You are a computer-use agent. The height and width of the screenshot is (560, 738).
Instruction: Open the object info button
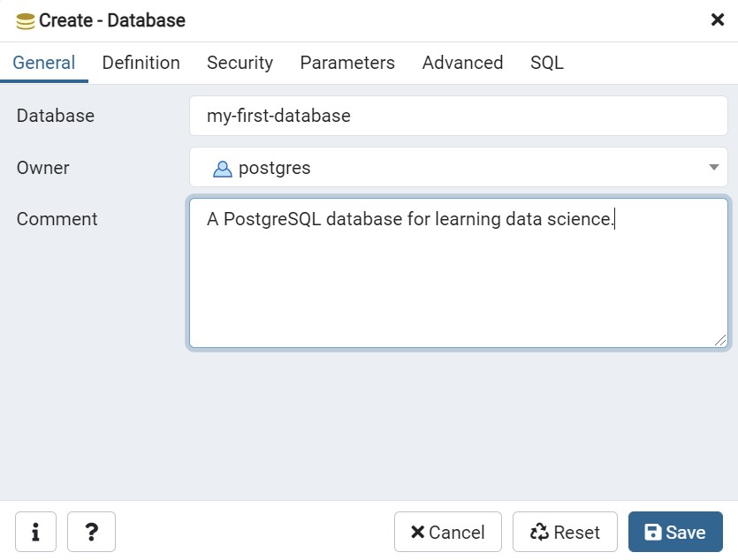35,532
